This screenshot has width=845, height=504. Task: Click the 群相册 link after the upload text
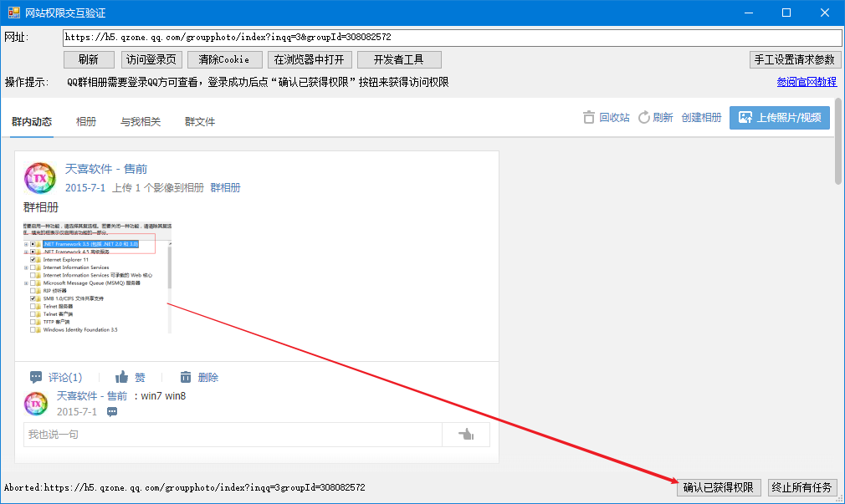[x=225, y=187]
